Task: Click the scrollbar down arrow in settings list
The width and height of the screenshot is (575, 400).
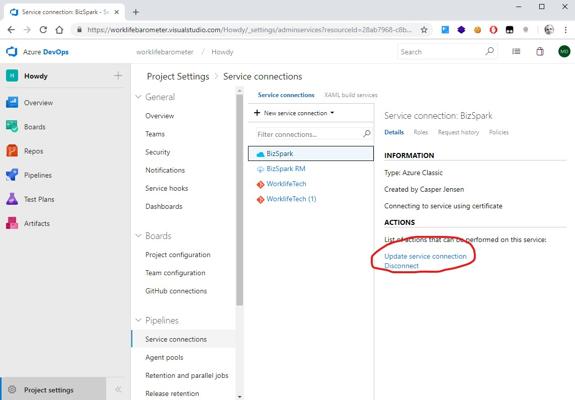Action: coord(239,396)
